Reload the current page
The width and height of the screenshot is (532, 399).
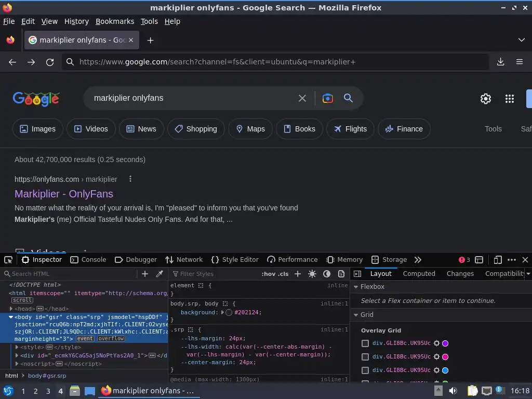tap(50, 62)
